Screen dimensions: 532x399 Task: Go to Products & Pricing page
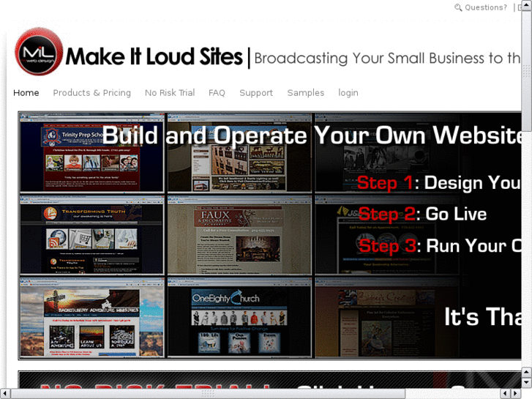tap(91, 93)
